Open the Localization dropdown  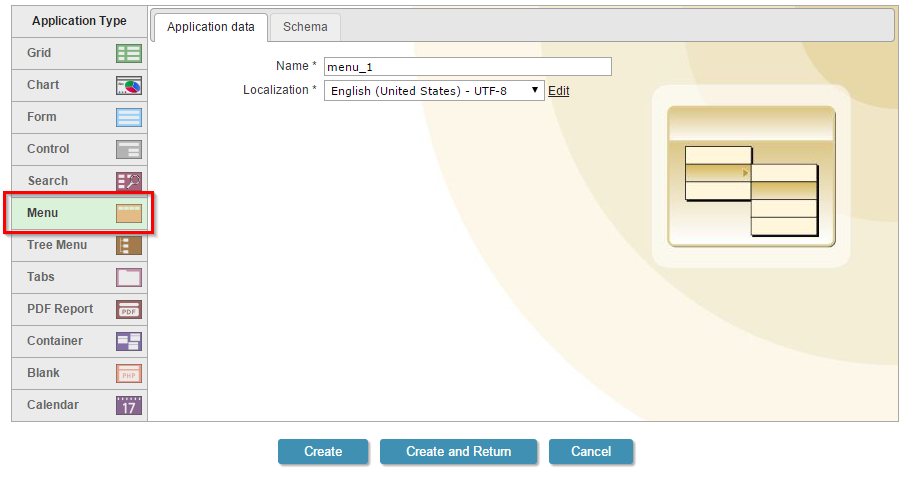pos(434,91)
